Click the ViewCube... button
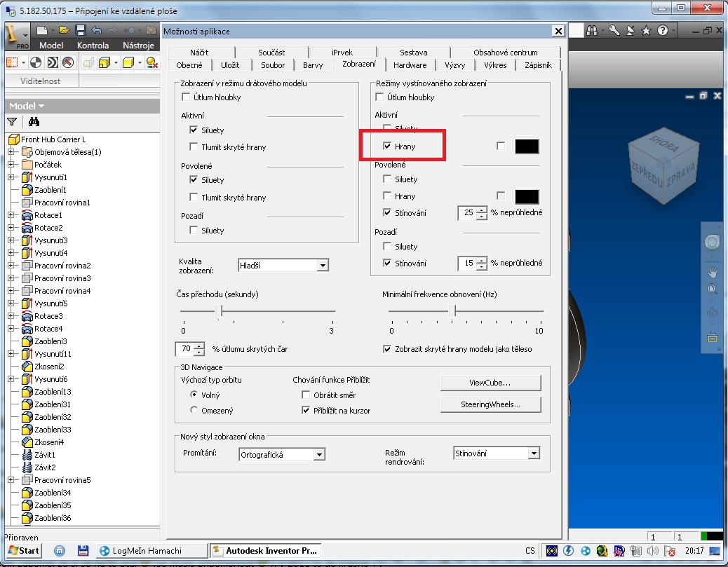 pyautogui.click(x=490, y=383)
